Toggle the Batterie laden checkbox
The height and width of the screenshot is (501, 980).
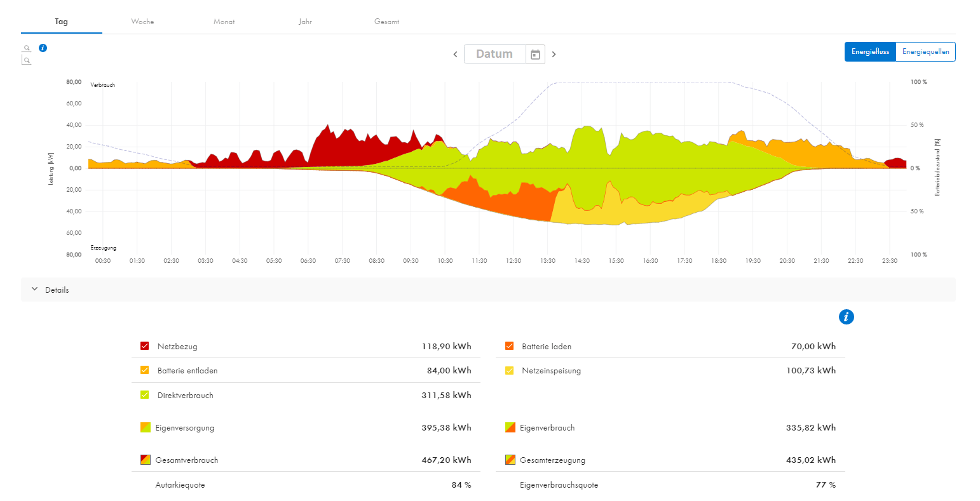[509, 346]
